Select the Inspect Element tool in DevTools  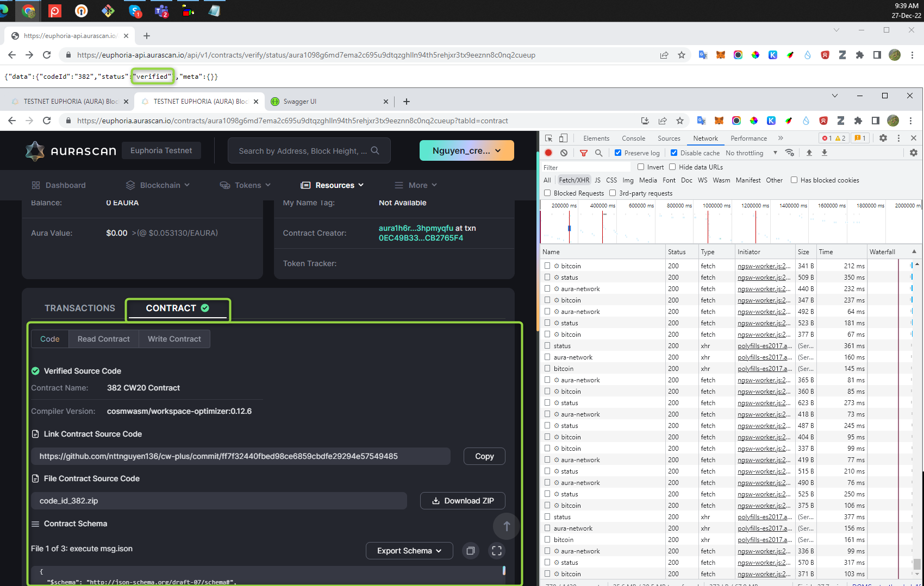click(549, 138)
